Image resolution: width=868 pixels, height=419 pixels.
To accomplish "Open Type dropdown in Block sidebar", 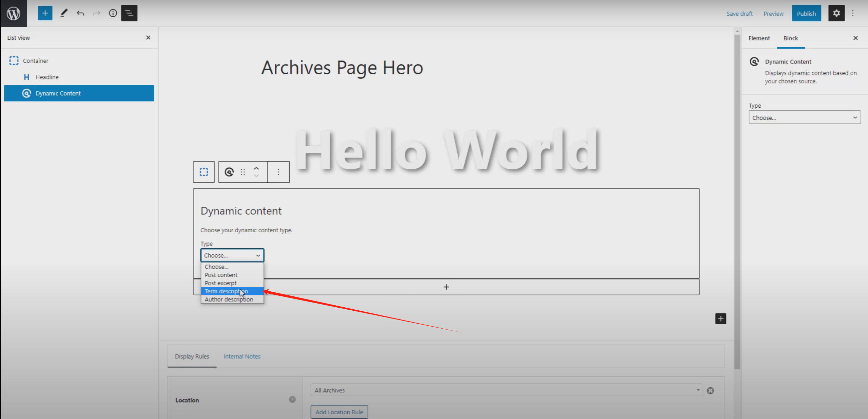I will click(804, 117).
